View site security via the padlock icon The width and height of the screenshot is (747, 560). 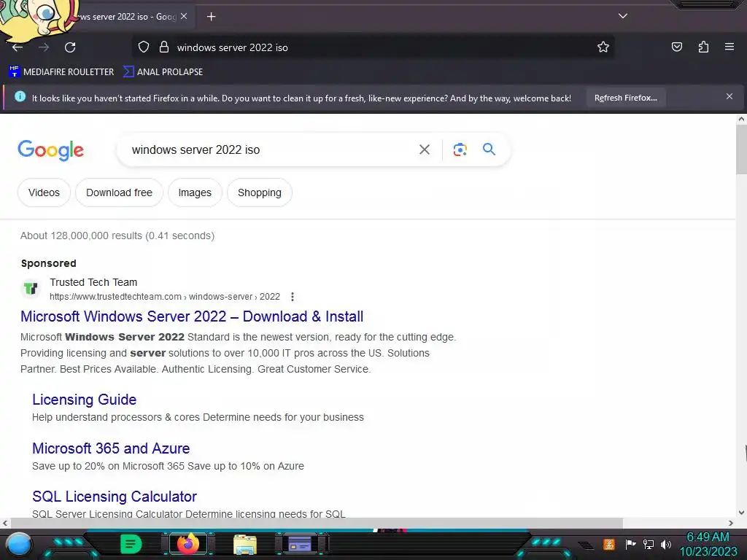(164, 47)
